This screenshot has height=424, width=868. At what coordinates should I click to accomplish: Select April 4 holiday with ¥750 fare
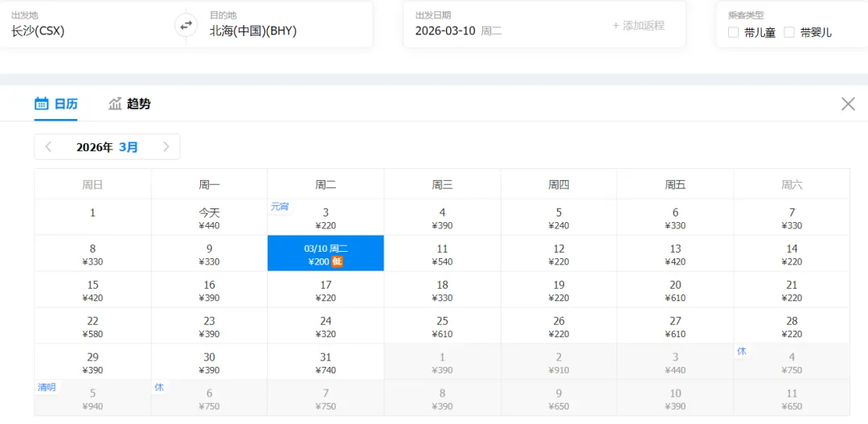coord(792,362)
